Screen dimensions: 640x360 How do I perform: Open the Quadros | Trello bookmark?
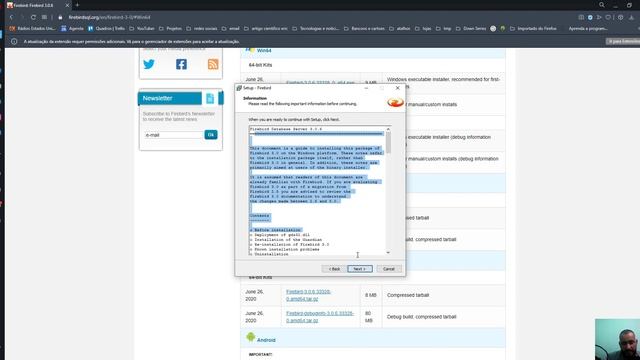click(106, 29)
